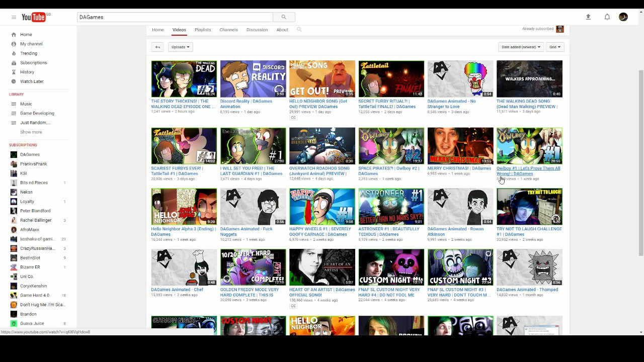Click the Rowan Atkinson animated thumbnail
644x362 pixels.
[x=460, y=207]
